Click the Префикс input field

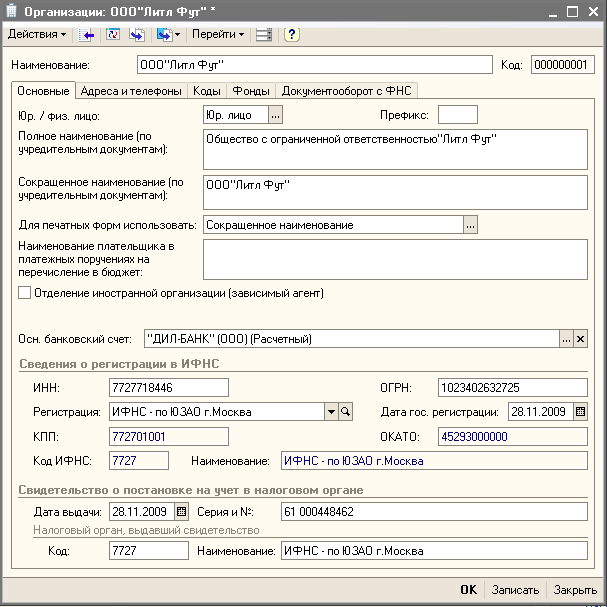pyautogui.click(x=458, y=115)
